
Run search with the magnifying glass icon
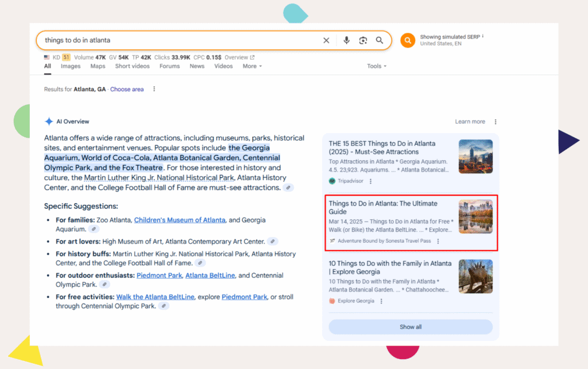click(380, 40)
